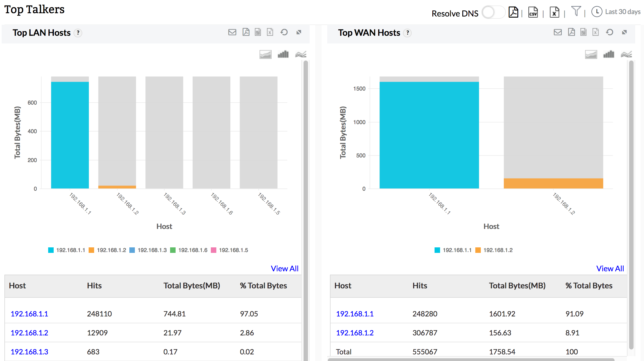Switch LAN Hosts chart to bar view

coord(283,54)
